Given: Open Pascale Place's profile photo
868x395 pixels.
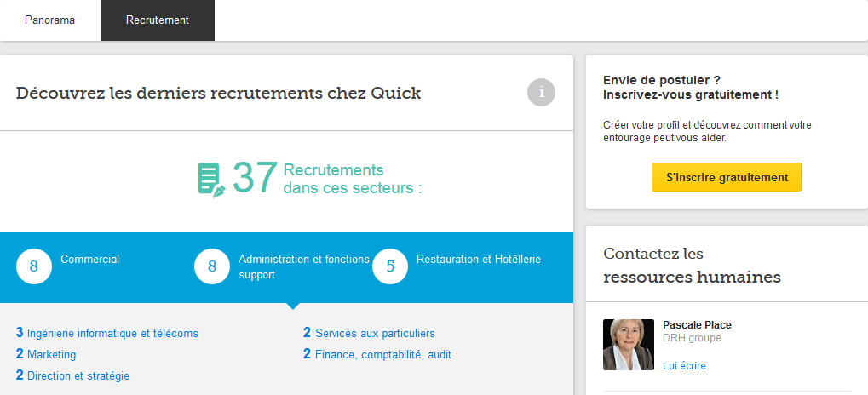Looking at the screenshot, I should coord(629,345).
